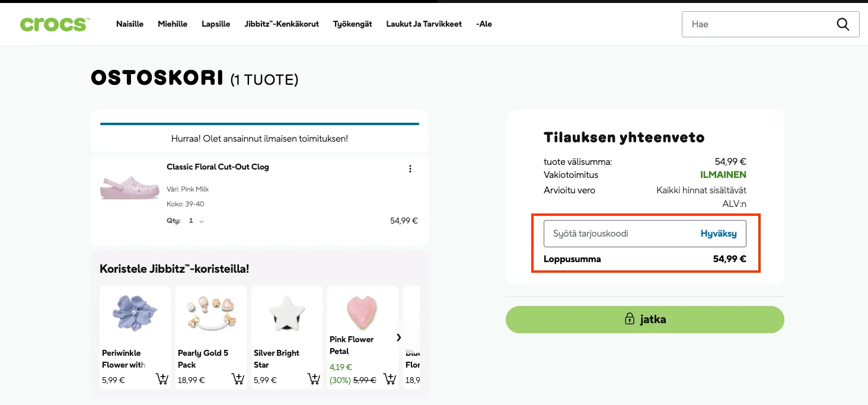Click the 'Tilauksen yhteenveto' heading
This screenshot has height=405, width=868.
(x=624, y=138)
